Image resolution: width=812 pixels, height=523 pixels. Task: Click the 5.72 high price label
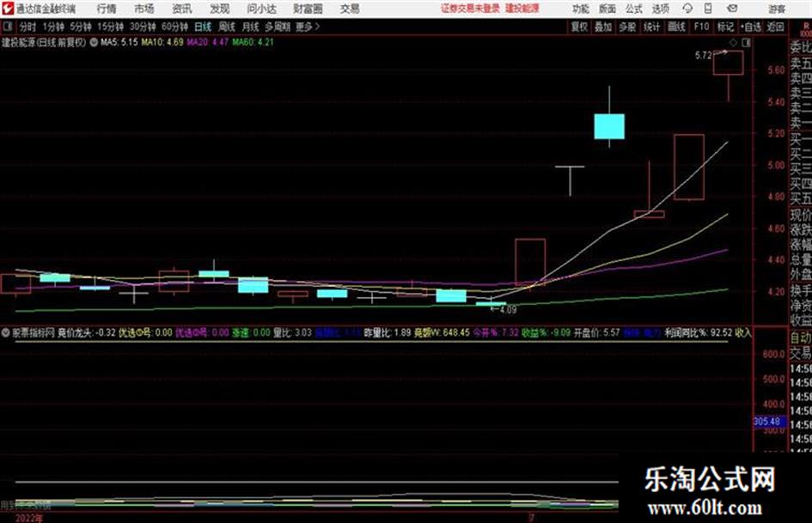(703, 56)
